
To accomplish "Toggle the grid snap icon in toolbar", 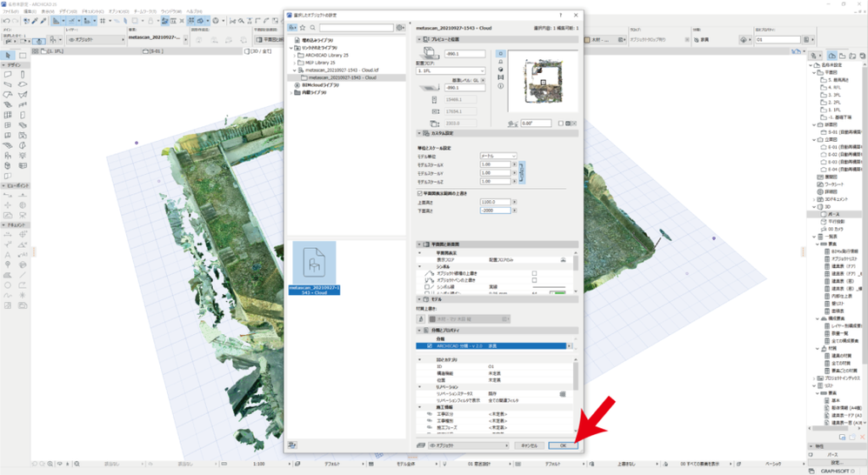I will pos(103,21).
